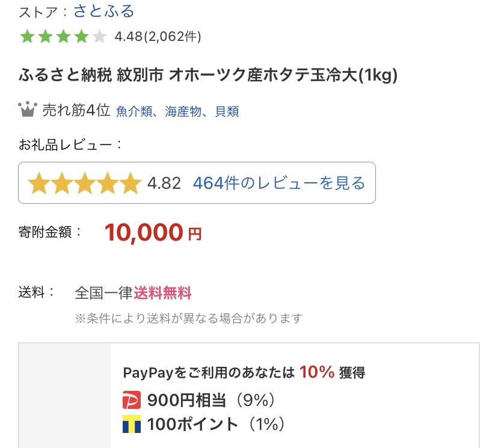Image resolution: width=498 pixels, height=448 pixels.
Task: Click the yellow T-Point logo icon
Action: [x=131, y=424]
